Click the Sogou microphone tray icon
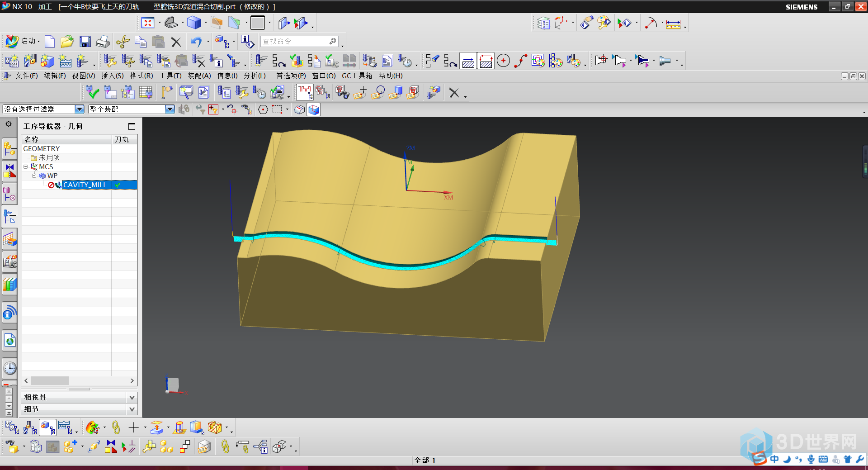Screen dimensions: 868x470 pyautogui.click(x=811, y=459)
